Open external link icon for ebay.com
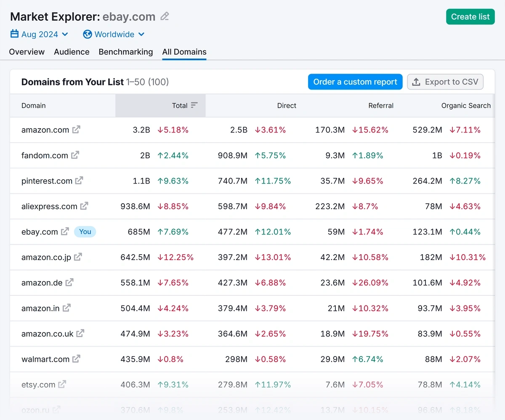Image resolution: width=505 pixels, height=420 pixels. (x=65, y=231)
